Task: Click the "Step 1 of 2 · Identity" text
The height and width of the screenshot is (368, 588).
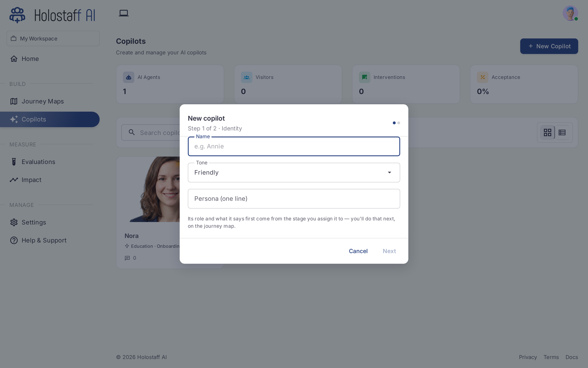Action: [215, 128]
